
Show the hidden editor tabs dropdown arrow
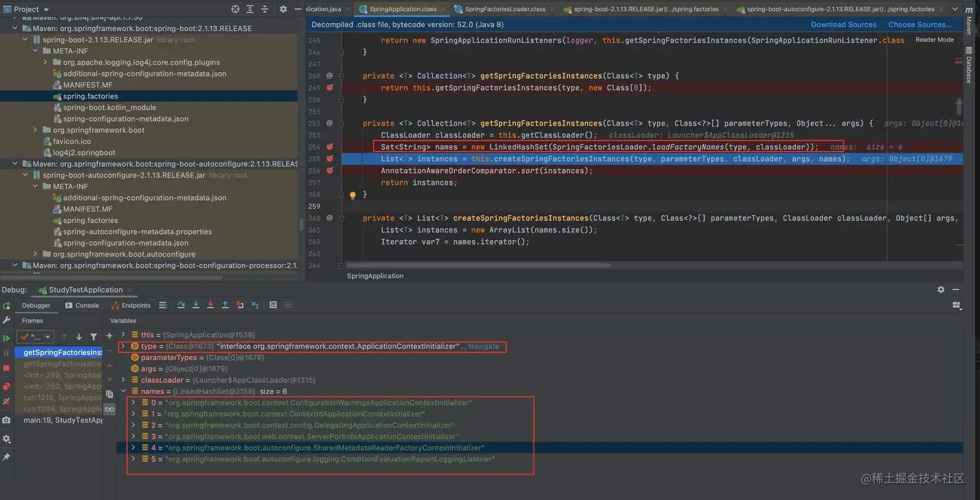[955, 9]
